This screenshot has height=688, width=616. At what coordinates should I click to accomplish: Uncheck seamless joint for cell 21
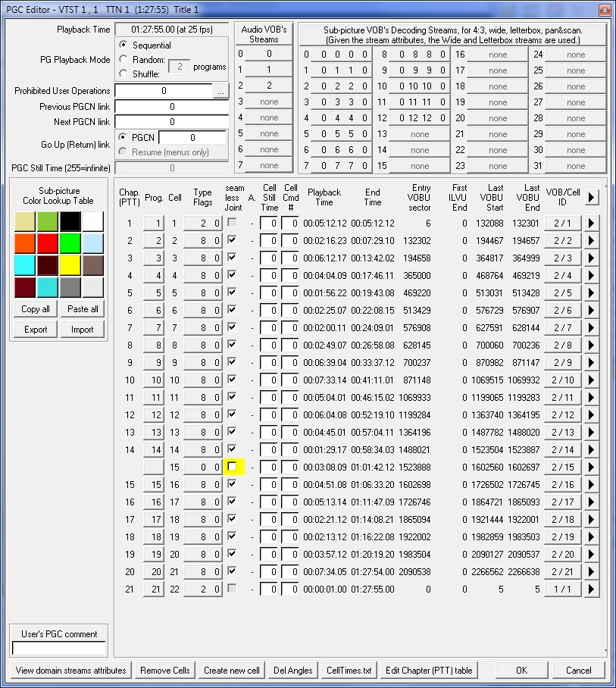[x=232, y=571]
